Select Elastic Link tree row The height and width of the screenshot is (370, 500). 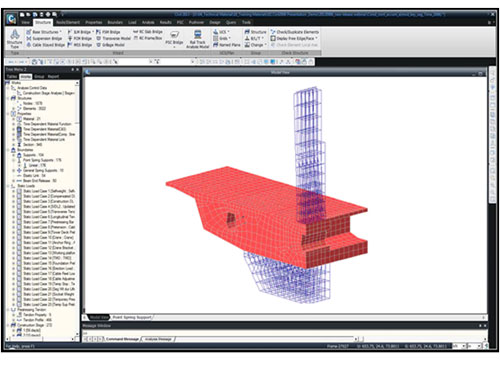(x=34, y=176)
